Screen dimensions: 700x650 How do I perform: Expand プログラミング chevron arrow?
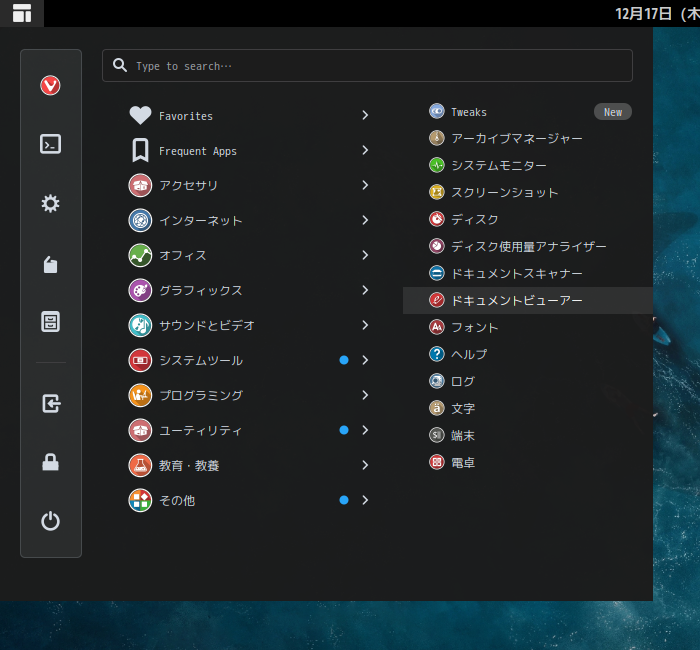(365, 395)
